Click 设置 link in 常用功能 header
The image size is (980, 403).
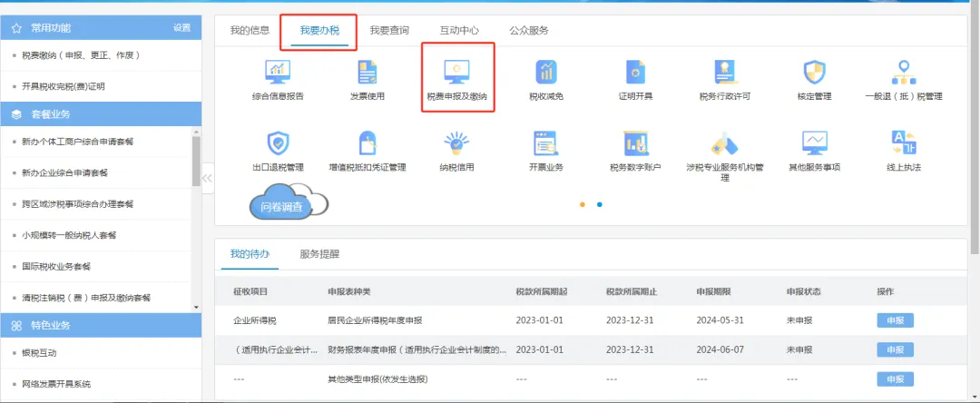pos(181,28)
